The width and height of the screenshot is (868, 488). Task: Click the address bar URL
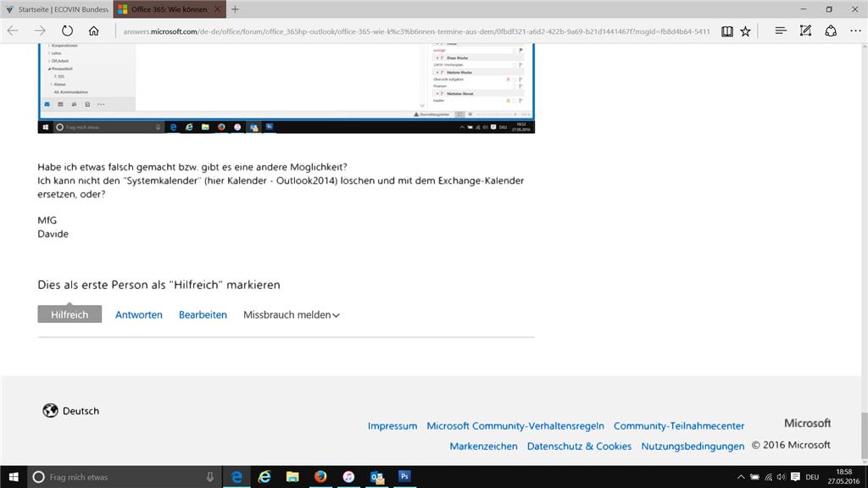[416, 31]
